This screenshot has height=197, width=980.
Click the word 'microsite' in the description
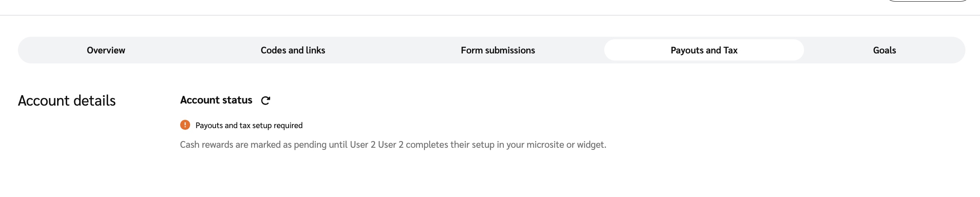(545, 145)
